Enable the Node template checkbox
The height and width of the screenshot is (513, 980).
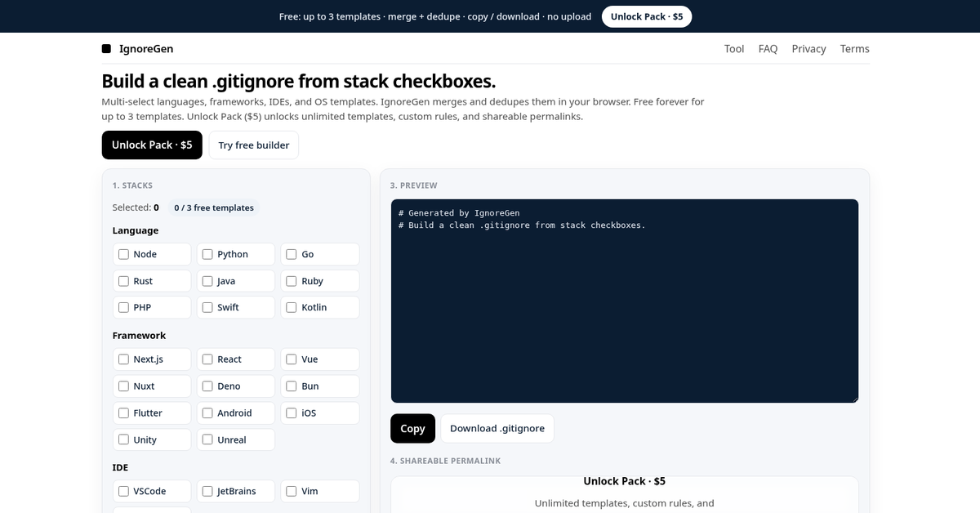click(x=124, y=254)
